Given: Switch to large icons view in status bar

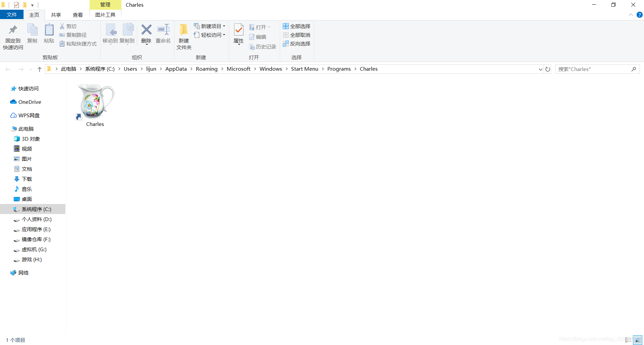Looking at the screenshot, I should pos(638,340).
